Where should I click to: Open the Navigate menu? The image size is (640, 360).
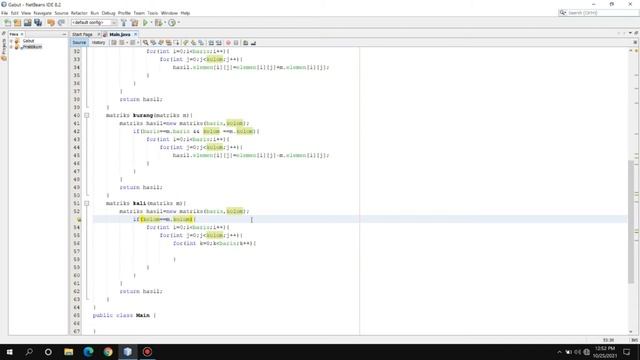pyautogui.click(x=42, y=13)
